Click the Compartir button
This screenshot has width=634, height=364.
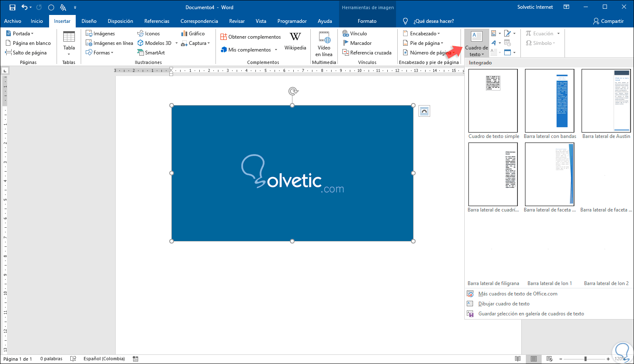pos(609,21)
